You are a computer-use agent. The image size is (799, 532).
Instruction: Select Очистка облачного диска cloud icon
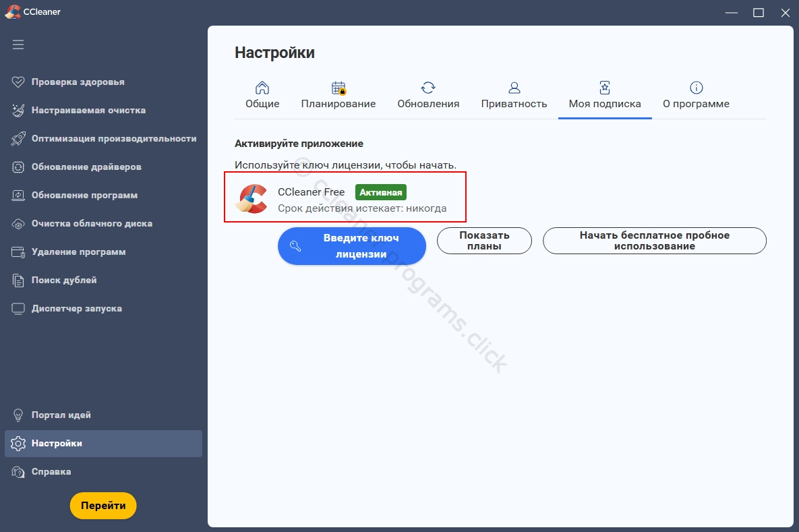19,224
